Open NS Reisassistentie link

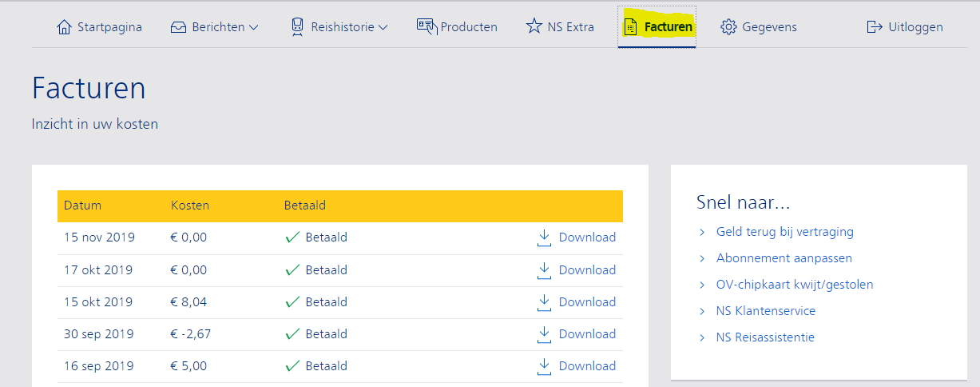pos(765,337)
